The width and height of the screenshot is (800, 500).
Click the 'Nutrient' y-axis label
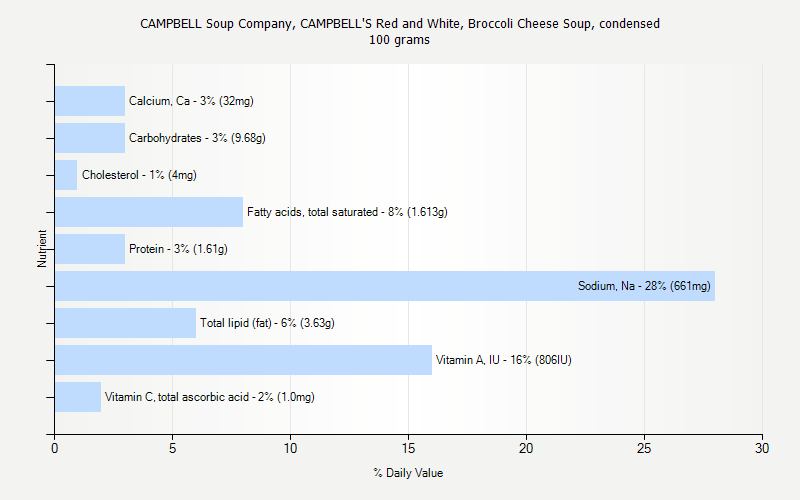tap(43, 249)
